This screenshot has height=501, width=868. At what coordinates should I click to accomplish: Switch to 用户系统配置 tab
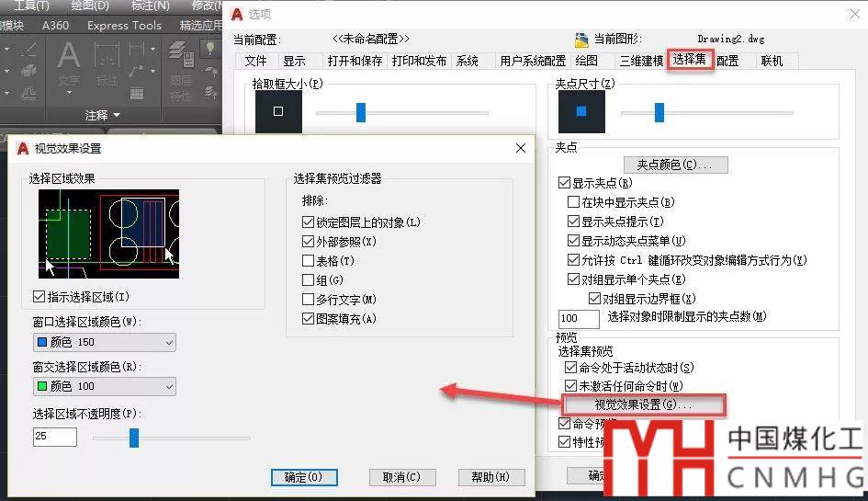coord(533,61)
